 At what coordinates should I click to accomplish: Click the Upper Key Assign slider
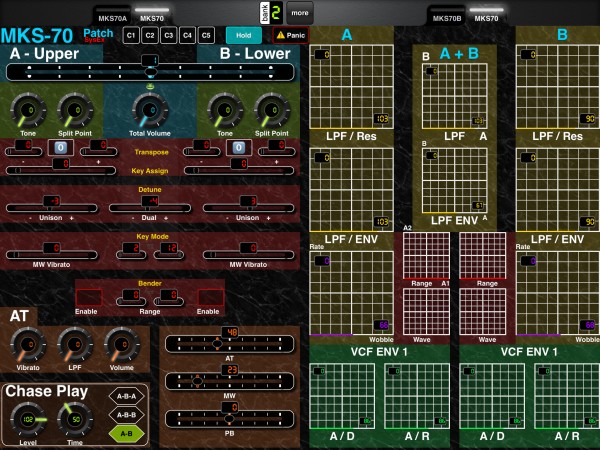click(61, 171)
